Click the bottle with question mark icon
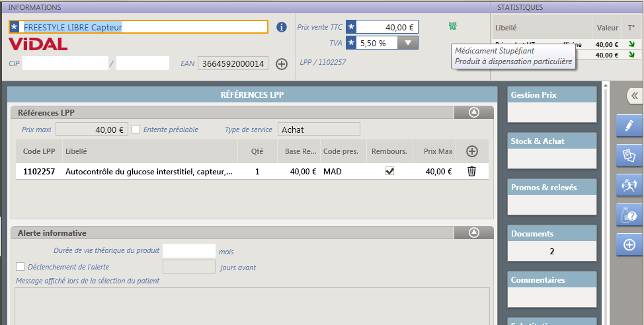The width and height of the screenshot is (644, 325). [629, 215]
